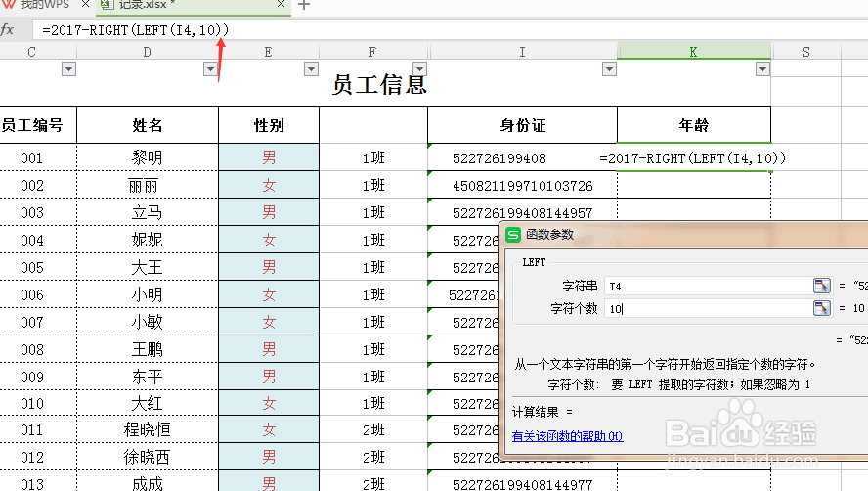Screen dimensions: 868x491
Task: Select column header C
Action: [32, 52]
